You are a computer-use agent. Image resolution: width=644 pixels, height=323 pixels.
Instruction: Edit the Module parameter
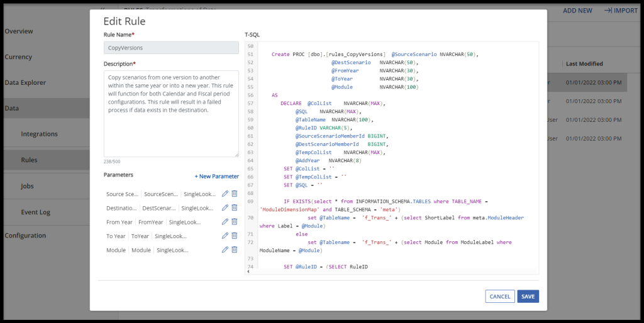coord(225,249)
